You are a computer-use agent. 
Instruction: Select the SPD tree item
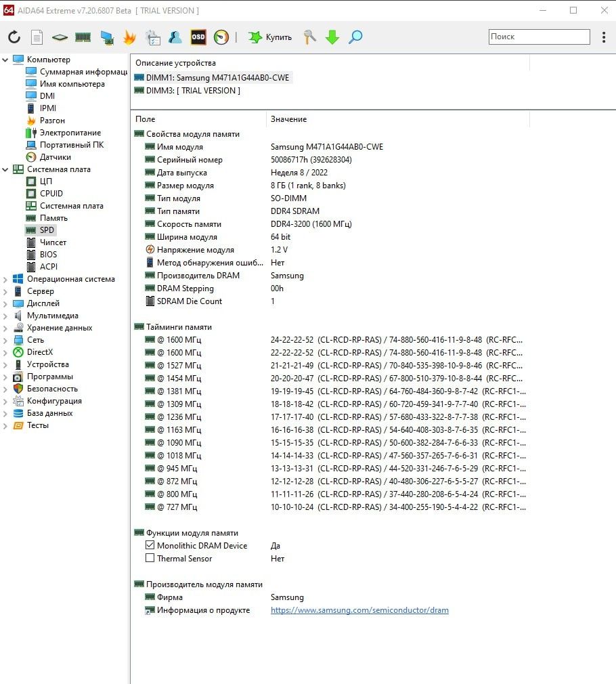click(x=40, y=230)
